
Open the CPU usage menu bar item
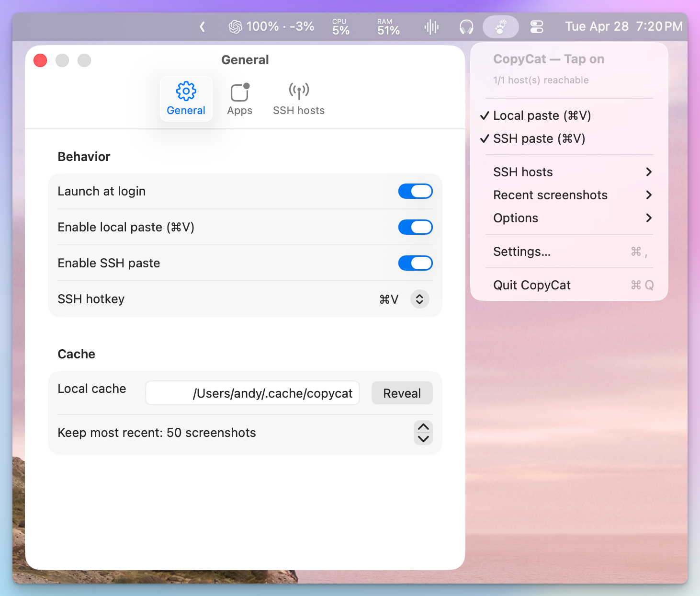pos(341,27)
